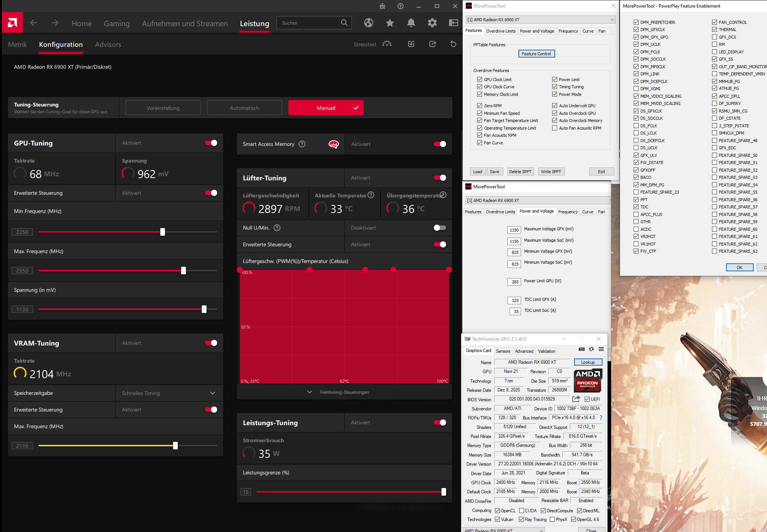Go back with the left arrow icon
The width and height of the screenshot is (767, 532).
click(x=33, y=23)
